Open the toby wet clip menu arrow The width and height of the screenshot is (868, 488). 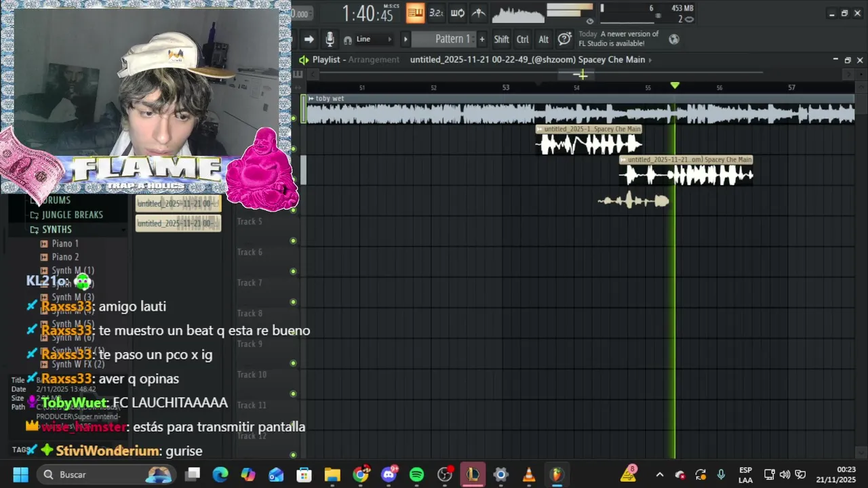311,98
